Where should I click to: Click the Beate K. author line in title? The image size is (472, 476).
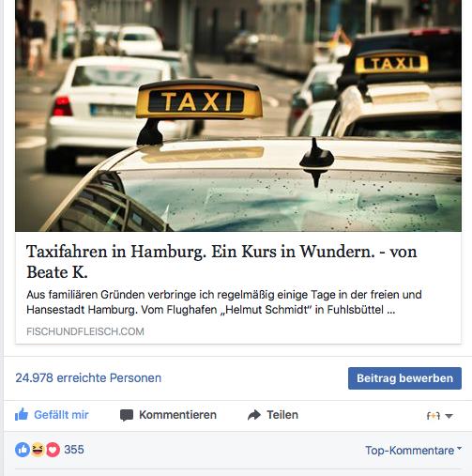tap(57, 272)
